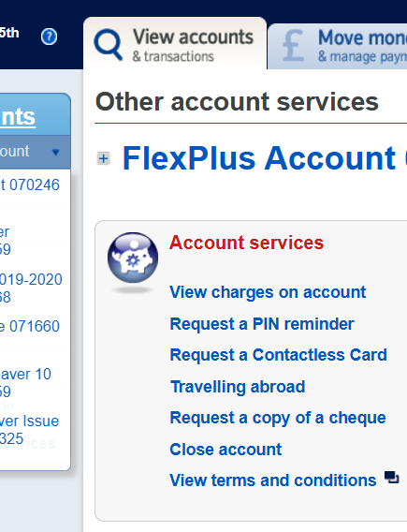Click Request a copy of a cheque
Image resolution: width=407 pixels, height=532 pixels.
coord(278,418)
